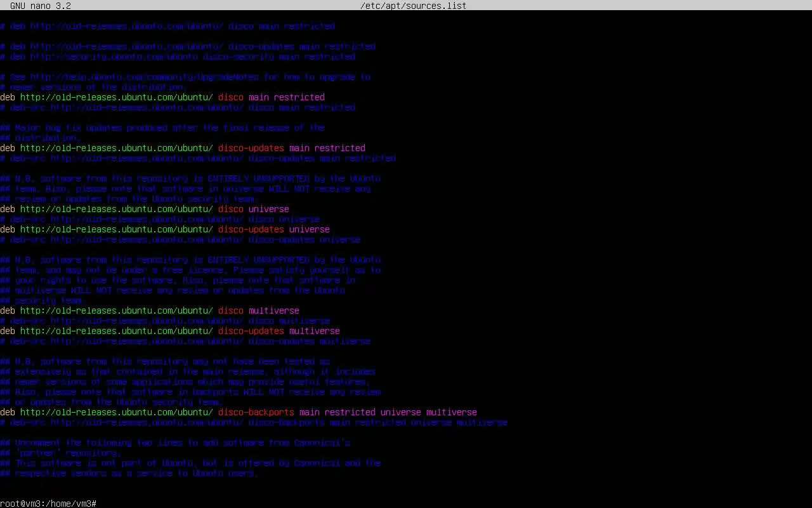The width and height of the screenshot is (812, 508).
Task: Click 'disco-updates' on the active 'disco-updates universe' line
Action: click(251, 229)
